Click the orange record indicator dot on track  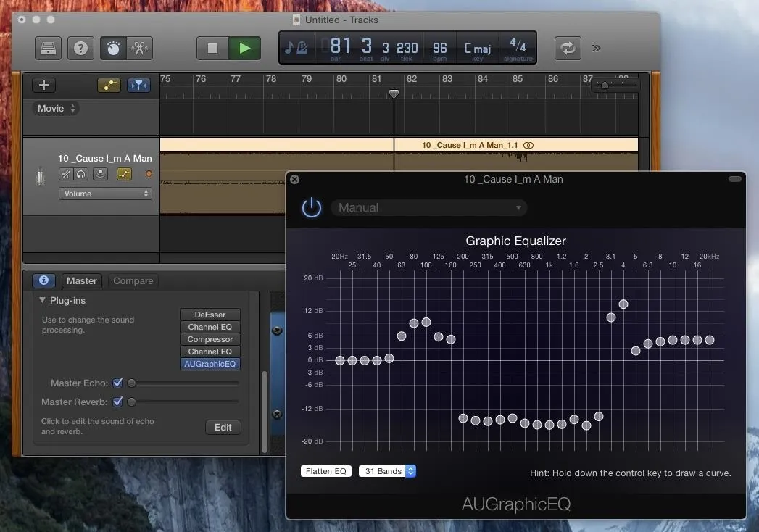[x=149, y=174]
